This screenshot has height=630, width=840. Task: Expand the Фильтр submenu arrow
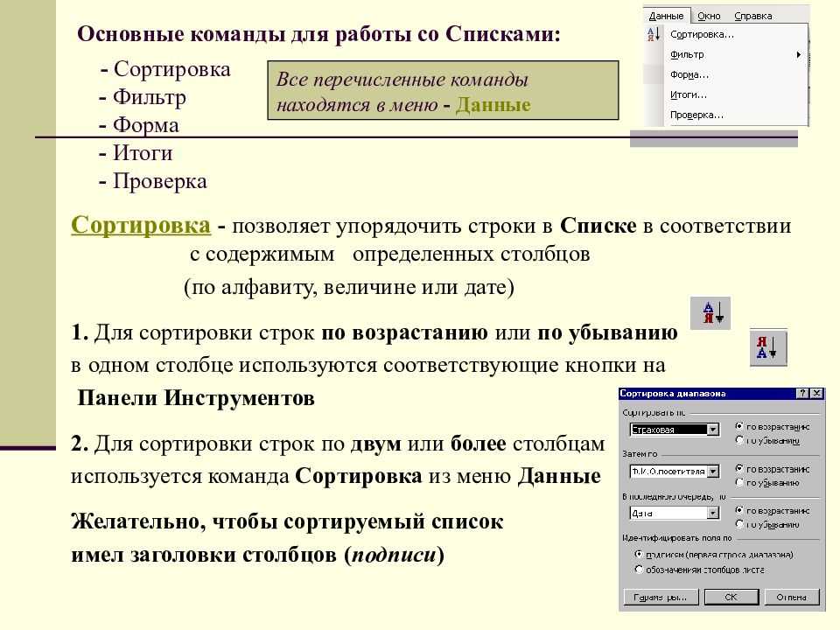[x=798, y=54]
